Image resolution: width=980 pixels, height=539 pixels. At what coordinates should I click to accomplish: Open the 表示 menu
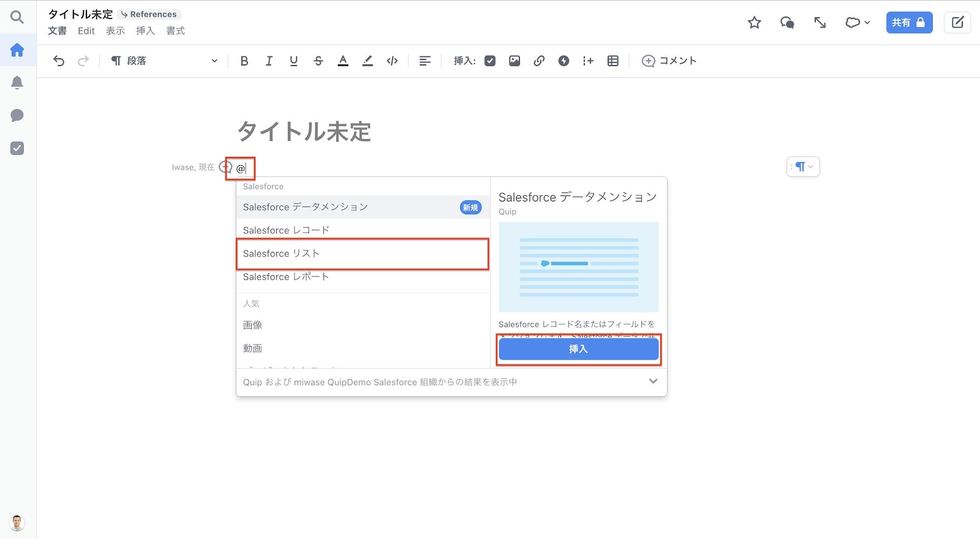pos(115,31)
